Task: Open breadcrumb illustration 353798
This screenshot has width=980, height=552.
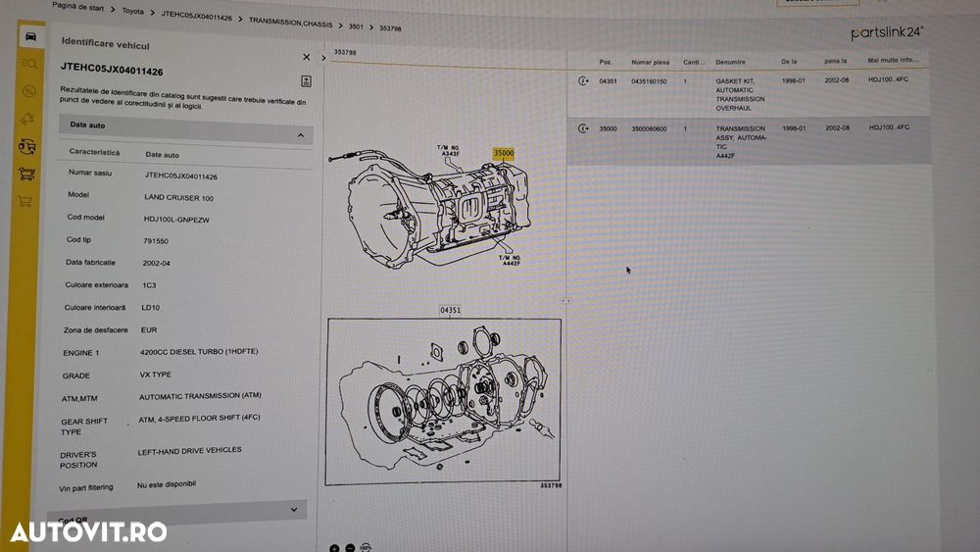Action: (390, 28)
